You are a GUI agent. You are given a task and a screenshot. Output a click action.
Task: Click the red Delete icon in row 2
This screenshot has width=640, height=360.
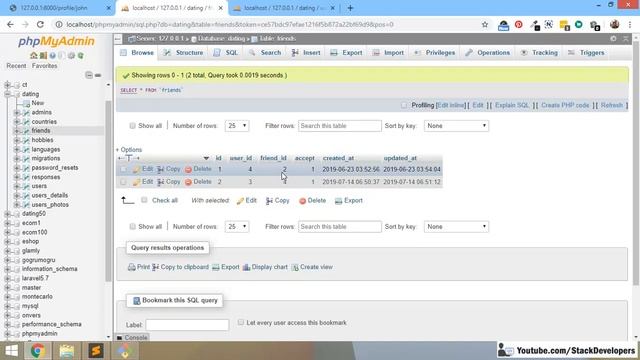click(x=188, y=182)
